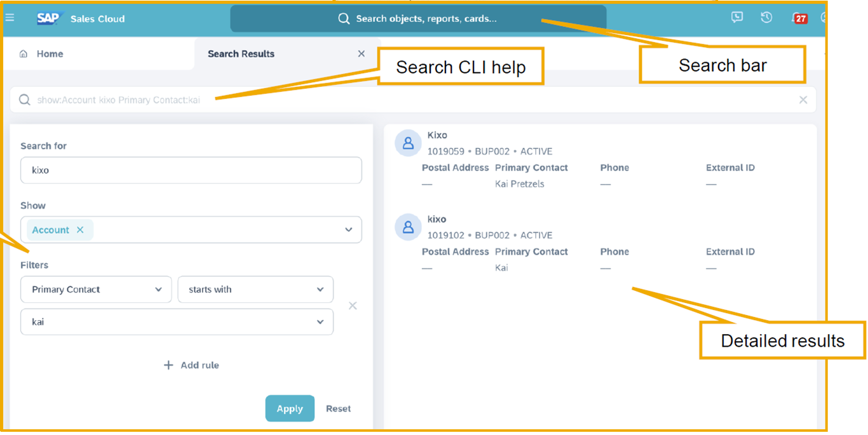Click avatar icon of Kixo 1019059
The width and height of the screenshot is (868, 435).
pyautogui.click(x=408, y=144)
